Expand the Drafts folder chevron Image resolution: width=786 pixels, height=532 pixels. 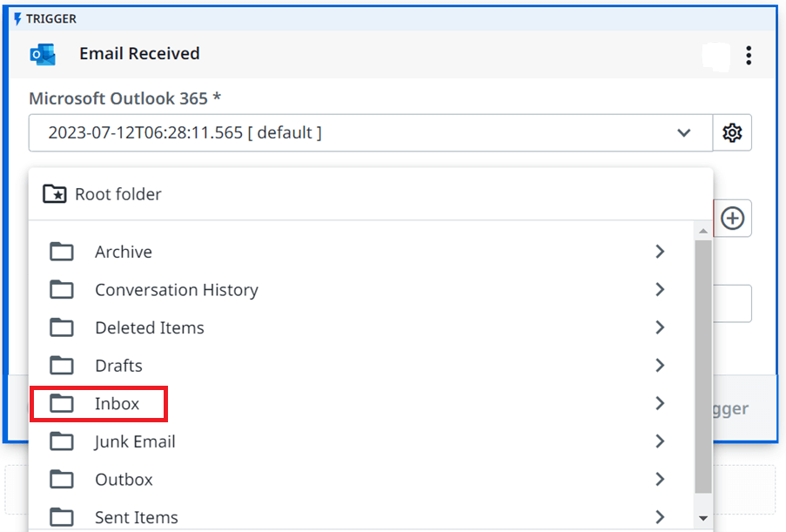coord(660,366)
